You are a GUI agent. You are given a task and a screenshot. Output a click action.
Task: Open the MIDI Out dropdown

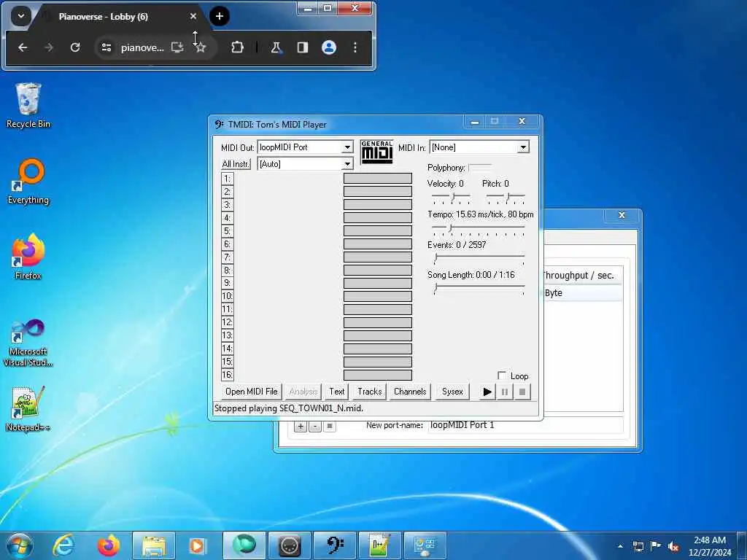tap(347, 147)
